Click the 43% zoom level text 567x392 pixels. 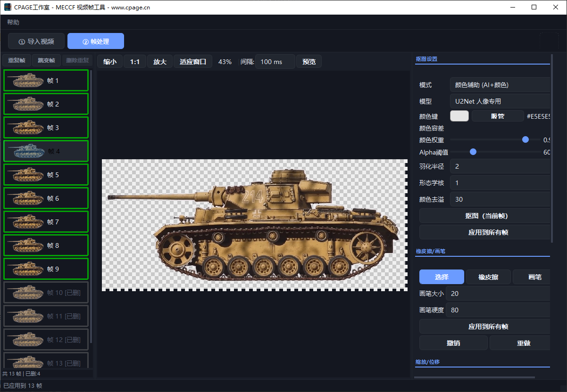(225, 62)
